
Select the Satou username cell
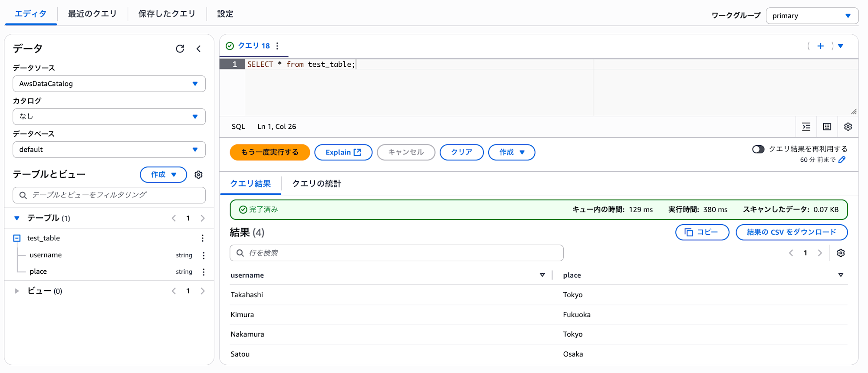(240, 354)
